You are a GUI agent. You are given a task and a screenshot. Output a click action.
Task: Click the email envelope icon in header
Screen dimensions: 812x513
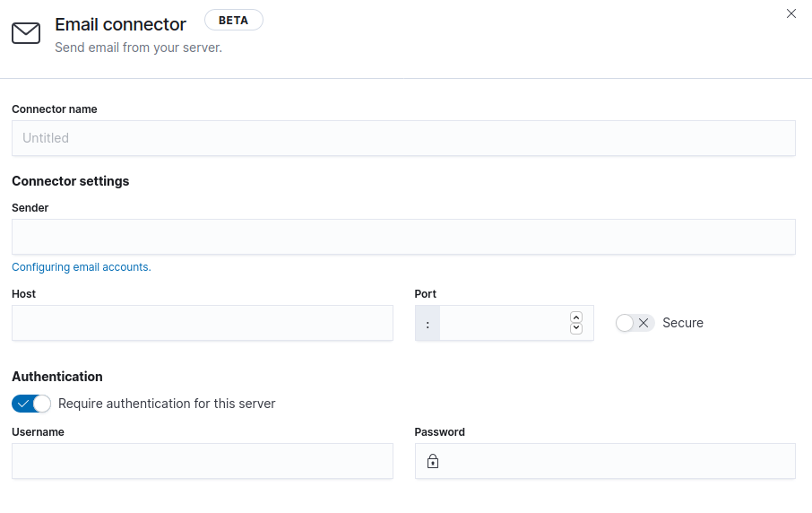coord(26,33)
